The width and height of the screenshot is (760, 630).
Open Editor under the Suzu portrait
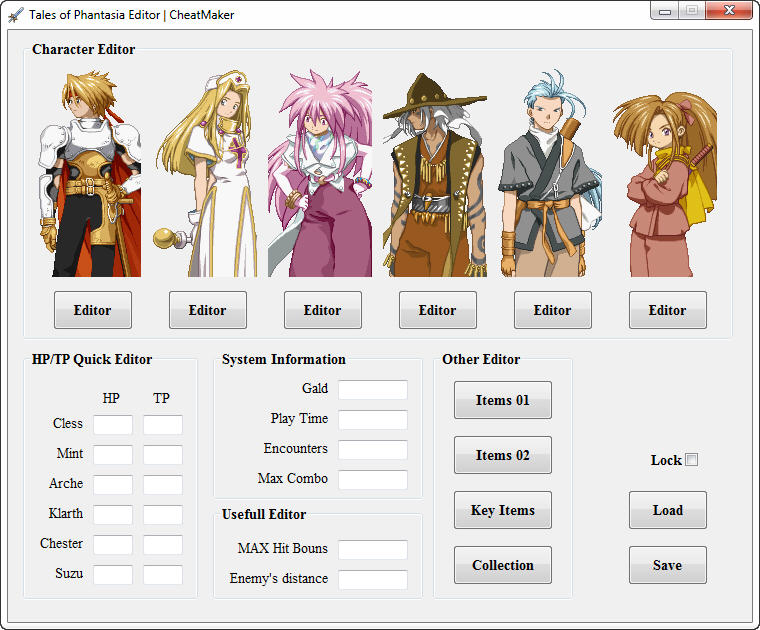tap(667, 310)
